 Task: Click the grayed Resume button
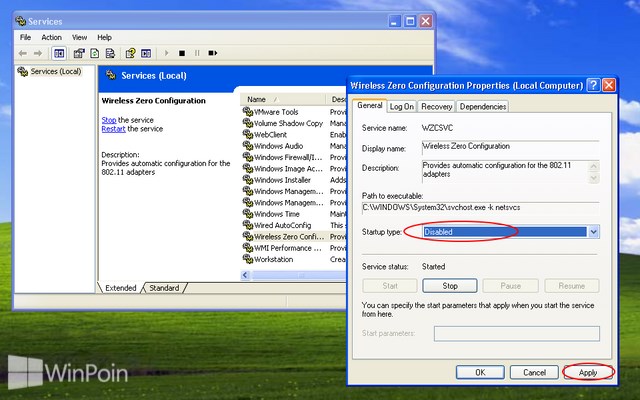point(571,286)
